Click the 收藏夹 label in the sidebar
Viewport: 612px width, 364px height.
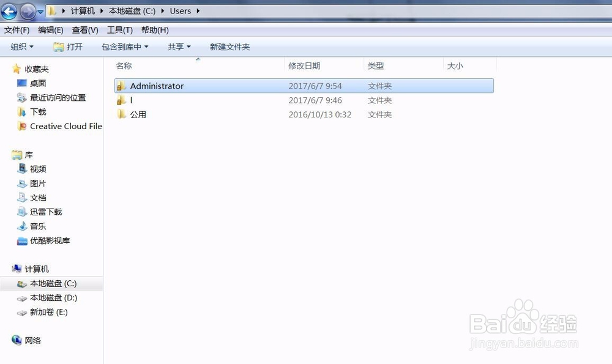37,69
